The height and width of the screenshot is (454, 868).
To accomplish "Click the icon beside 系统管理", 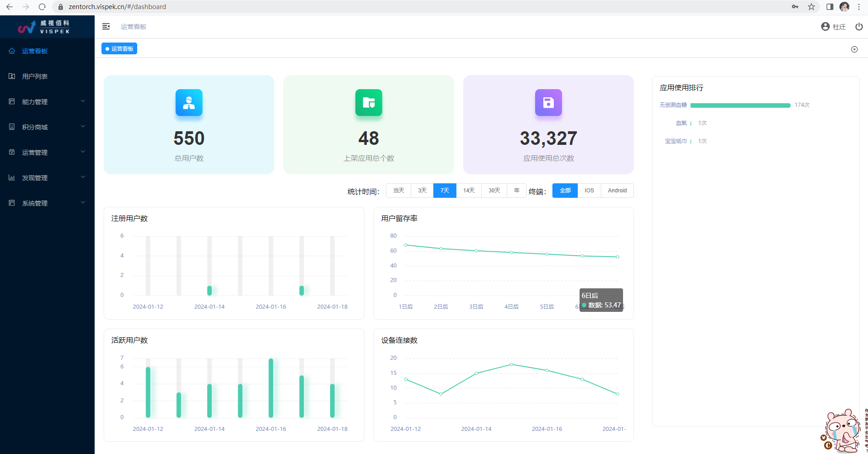I will click(x=12, y=203).
